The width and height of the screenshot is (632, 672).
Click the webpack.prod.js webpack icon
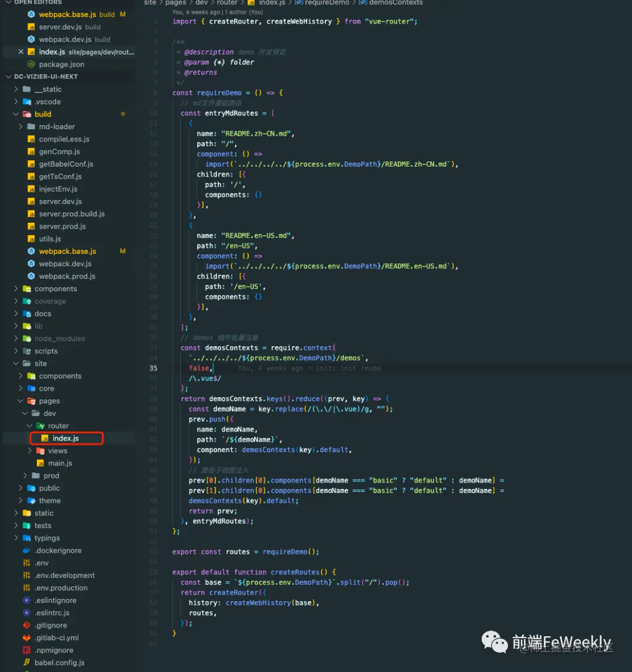pos(31,276)
